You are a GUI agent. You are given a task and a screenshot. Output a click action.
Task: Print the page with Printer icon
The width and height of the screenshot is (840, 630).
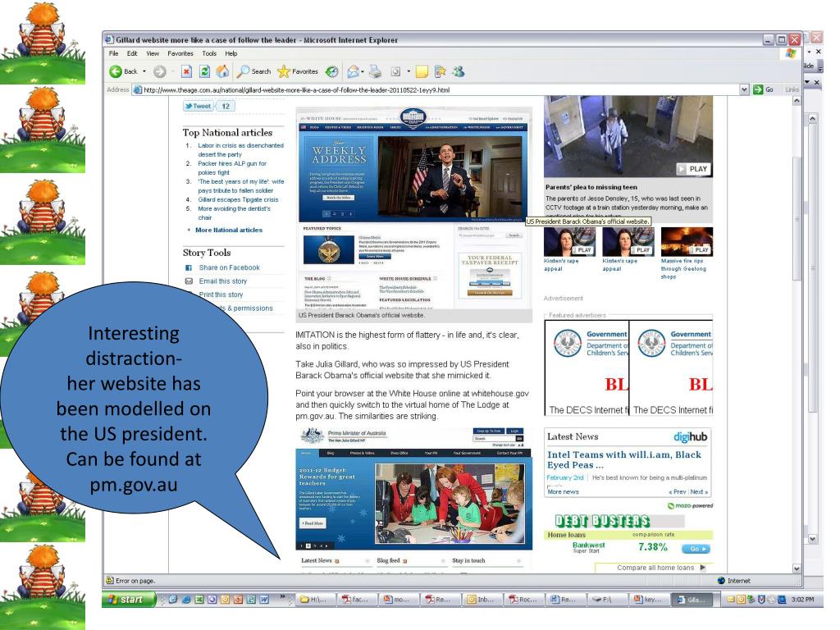click(x=376, y=71)
